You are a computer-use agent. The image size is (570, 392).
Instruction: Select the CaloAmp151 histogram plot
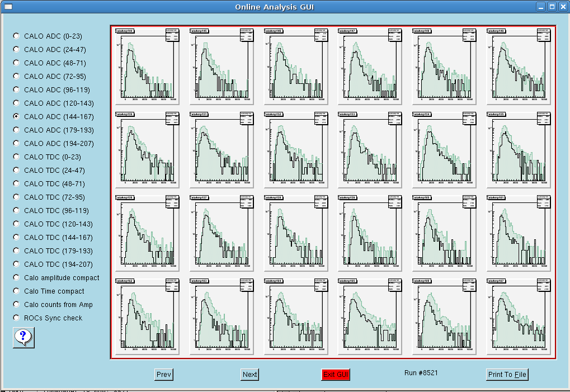[222, 150]
